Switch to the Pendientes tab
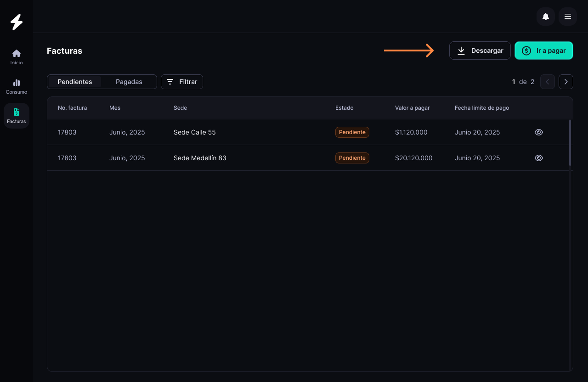 pyautogui.click(x=75, y=82)
